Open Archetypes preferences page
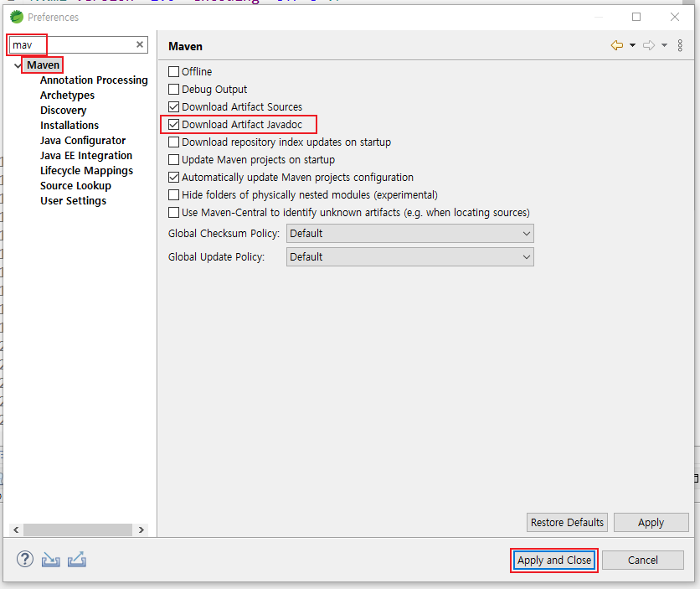This screenshot has width=700, height=589. [68, 96]
